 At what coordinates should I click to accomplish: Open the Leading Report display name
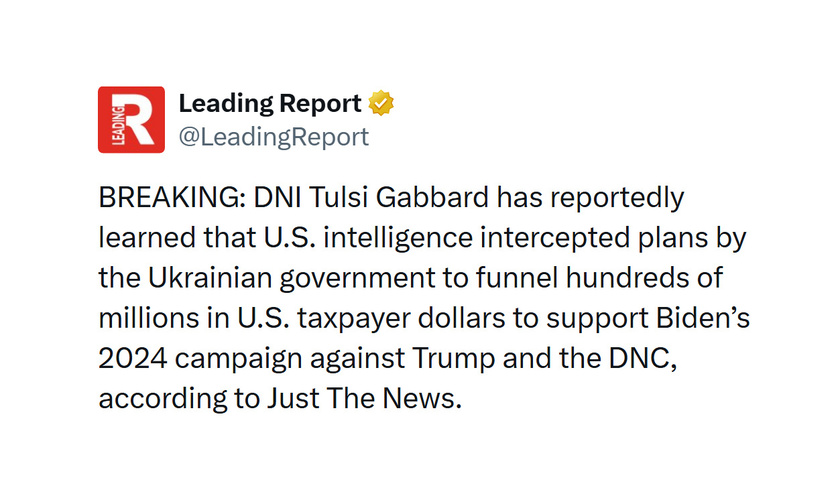click(269, 103)
